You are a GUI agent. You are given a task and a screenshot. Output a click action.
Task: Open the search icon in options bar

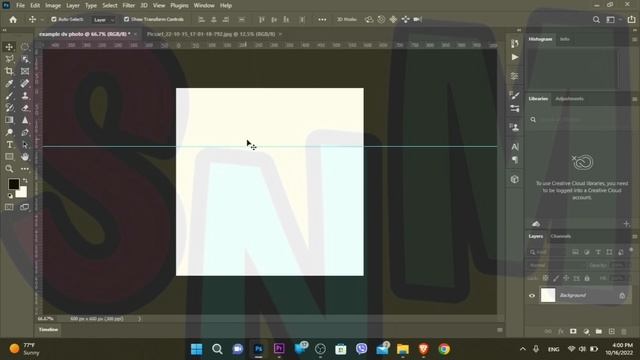point(596,19)
